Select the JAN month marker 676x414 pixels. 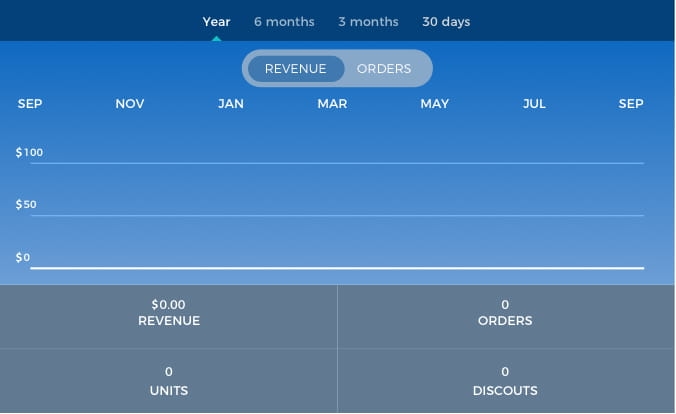tap(231, 104)
